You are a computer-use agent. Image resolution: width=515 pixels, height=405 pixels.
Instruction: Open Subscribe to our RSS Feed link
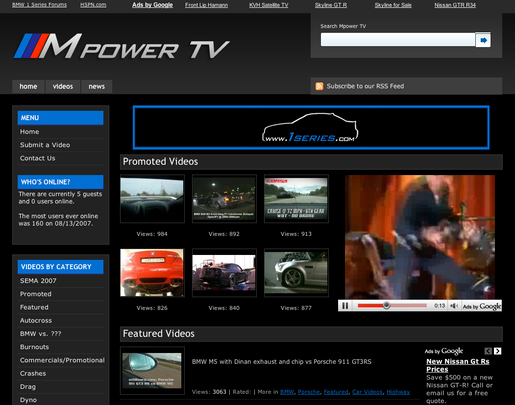[x=365, y=86]
